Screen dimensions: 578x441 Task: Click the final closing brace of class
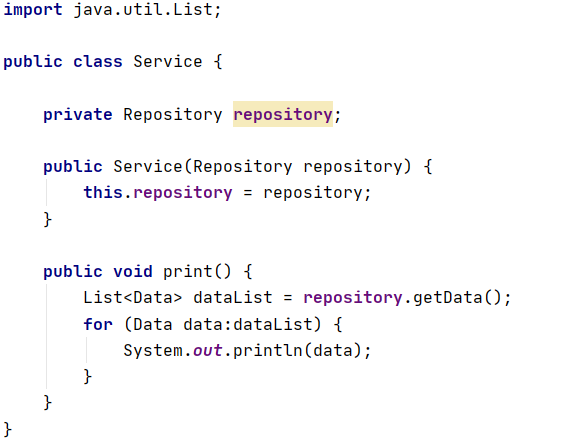(x=8, y=430)
